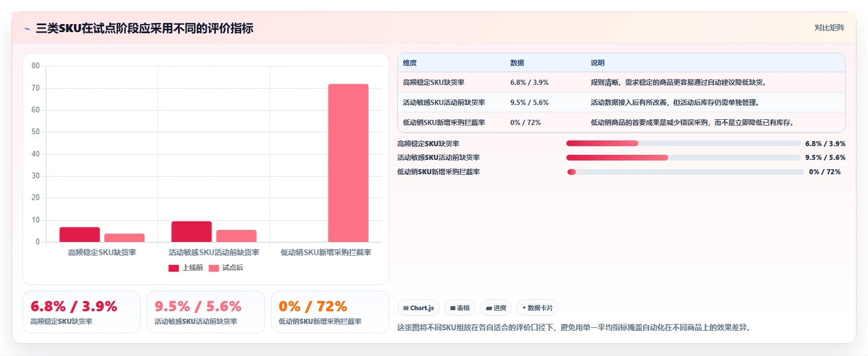Click the footer caption starting 这张图将不同SKU组

pos(574,328)
